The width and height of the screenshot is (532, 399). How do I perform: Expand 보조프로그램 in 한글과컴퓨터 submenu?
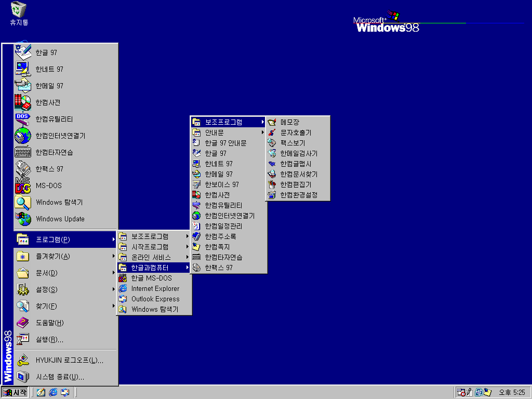pyautogui.click(x=229, y=122)
